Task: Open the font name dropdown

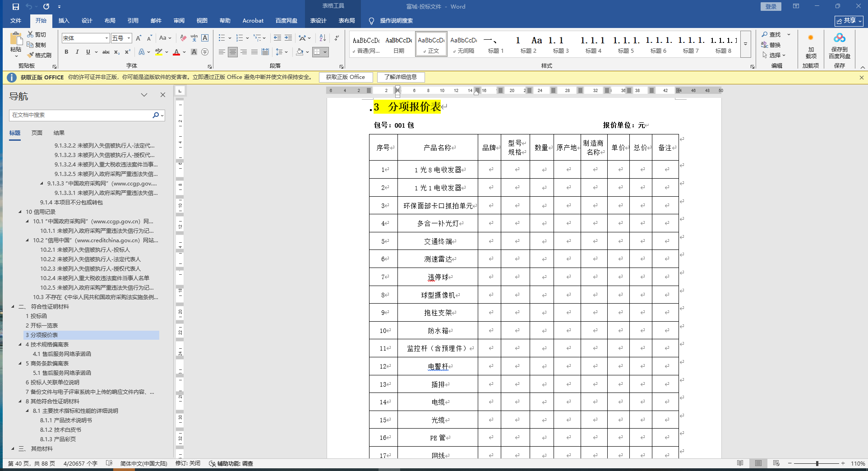Action: click(x=106, y=38)
